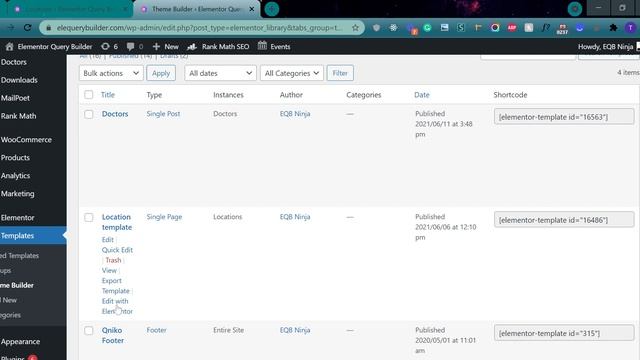Bookmark this page with star icon
The width and height of the screenshot is (640, 360).
tap(356, 28)
